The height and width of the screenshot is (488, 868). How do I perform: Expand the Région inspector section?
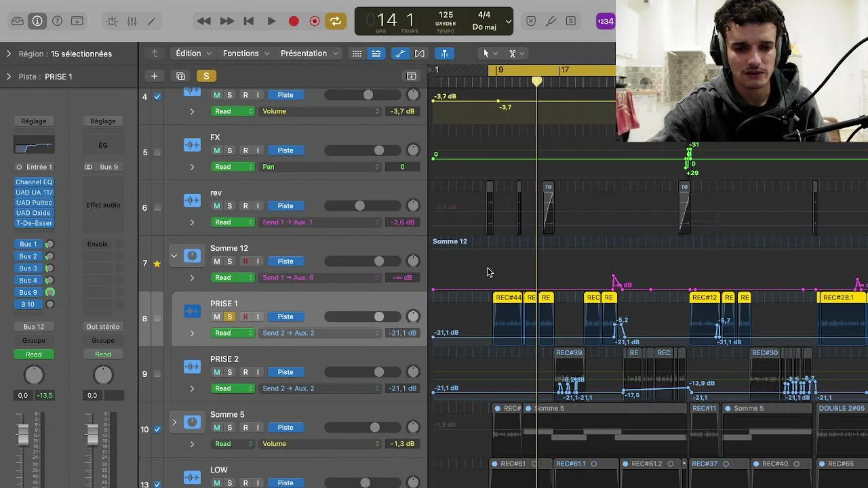click(9, 54)
